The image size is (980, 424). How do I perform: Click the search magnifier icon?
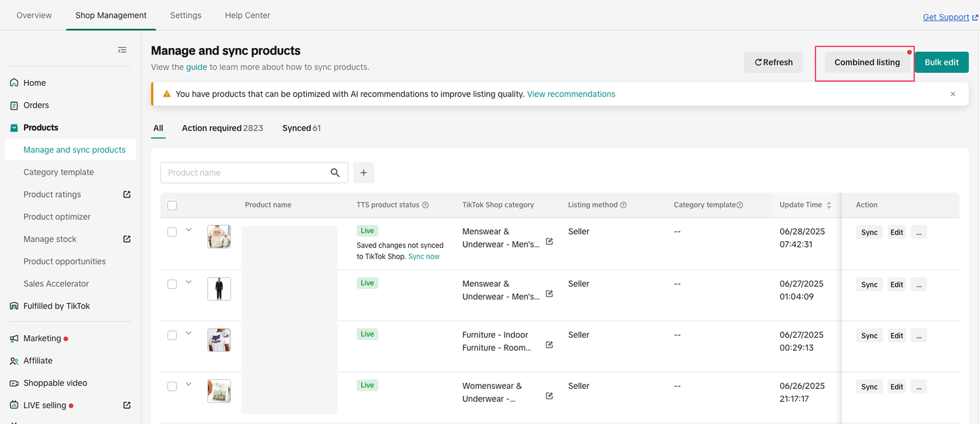click(x=335, y=173)
